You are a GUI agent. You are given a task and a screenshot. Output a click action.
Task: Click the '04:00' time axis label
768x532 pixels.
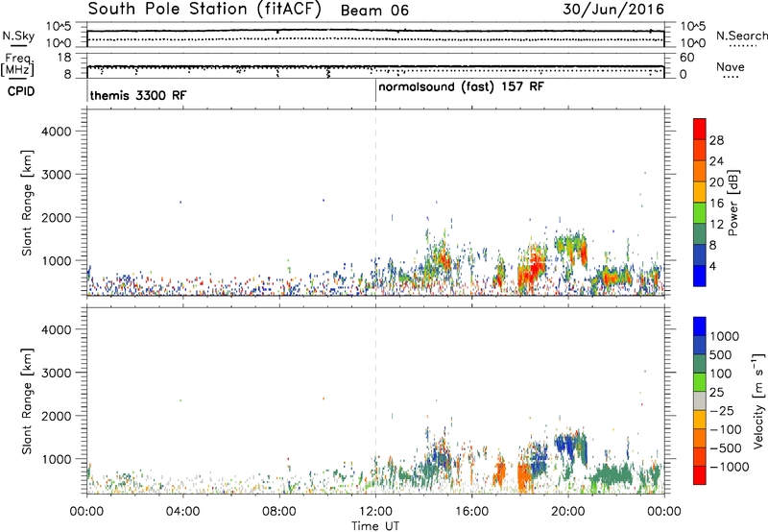tap(182, 512)
